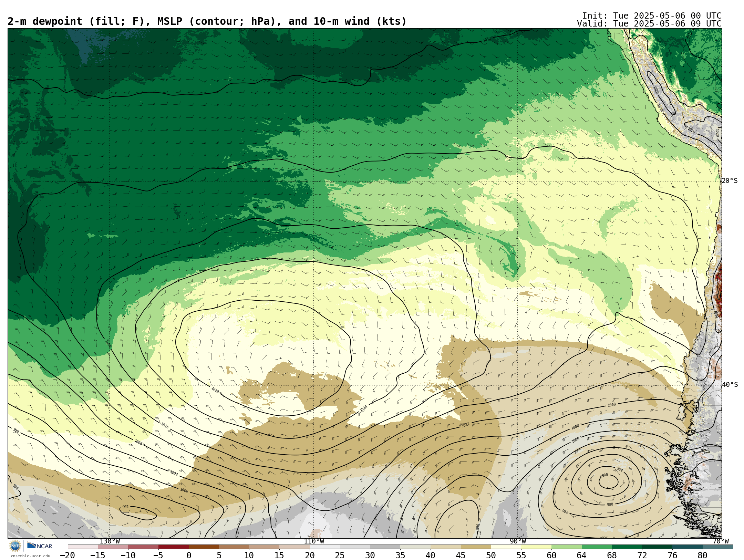Click the gray swatch between 25 and 30

pyautogui.click(x=355, y=547)
